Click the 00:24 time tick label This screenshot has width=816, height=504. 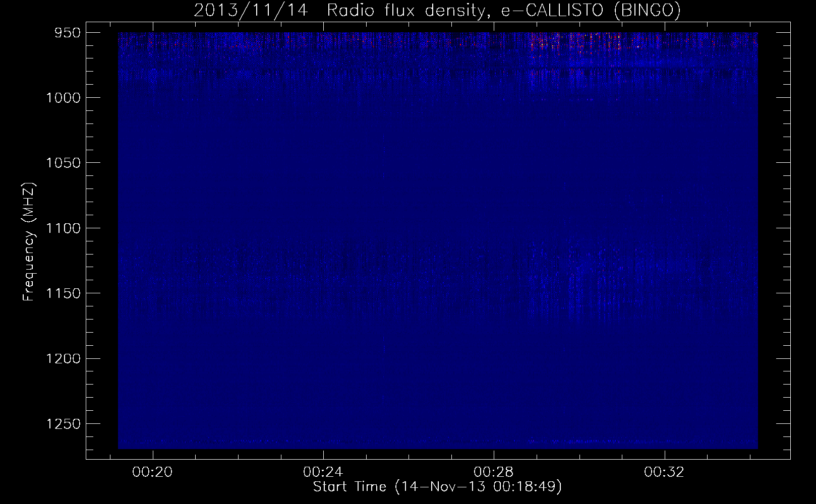[323, 472]
